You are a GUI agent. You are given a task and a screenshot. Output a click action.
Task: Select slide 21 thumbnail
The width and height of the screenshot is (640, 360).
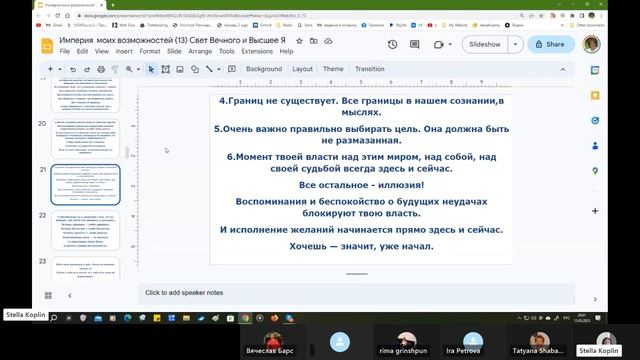[x=85, y=184]
